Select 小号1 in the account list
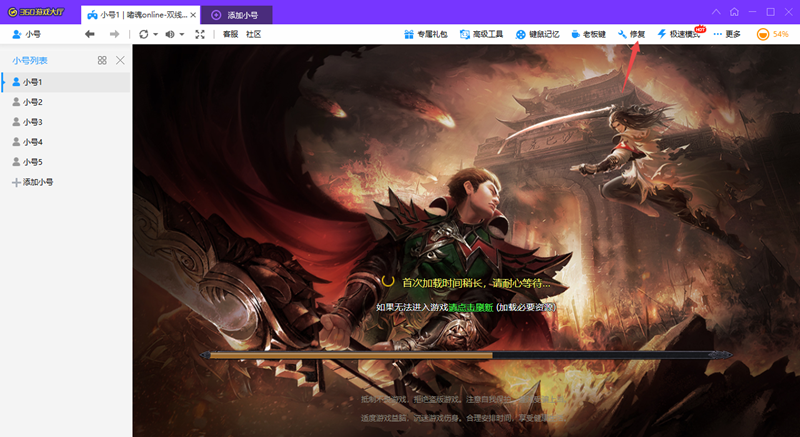 [x=66, y=82]
